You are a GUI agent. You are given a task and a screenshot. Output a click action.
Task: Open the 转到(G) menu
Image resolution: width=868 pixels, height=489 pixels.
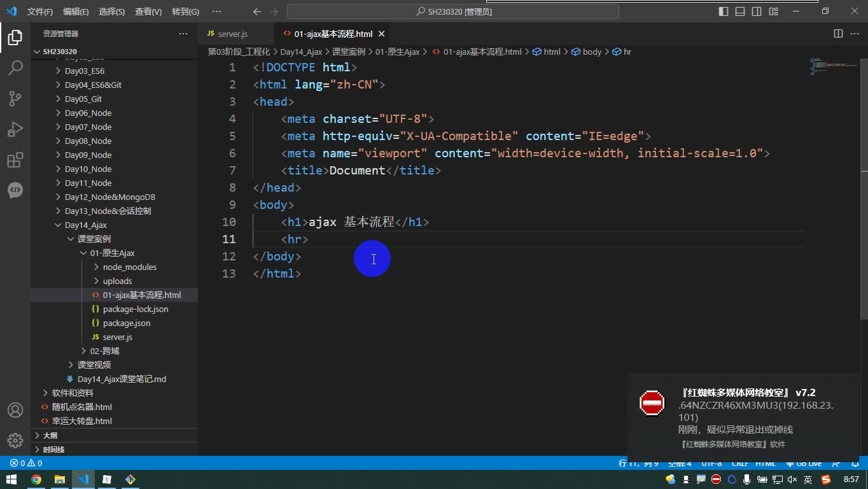(185, 11)
